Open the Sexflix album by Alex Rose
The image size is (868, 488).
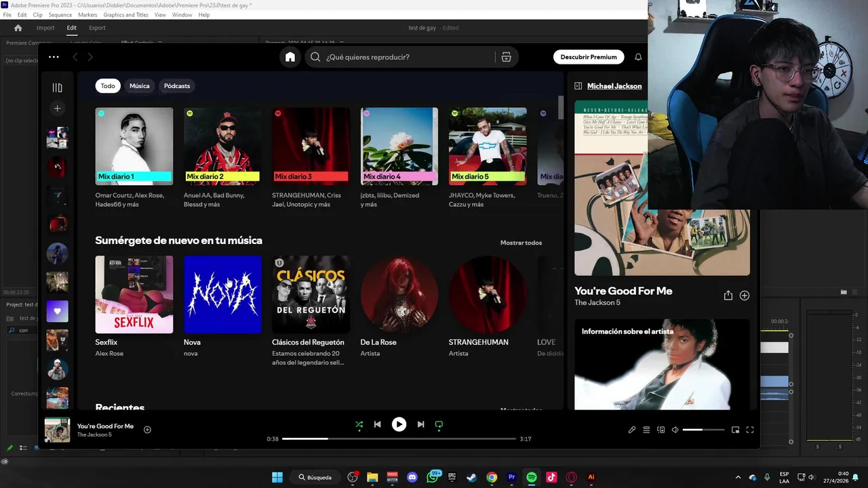(134, 308)
